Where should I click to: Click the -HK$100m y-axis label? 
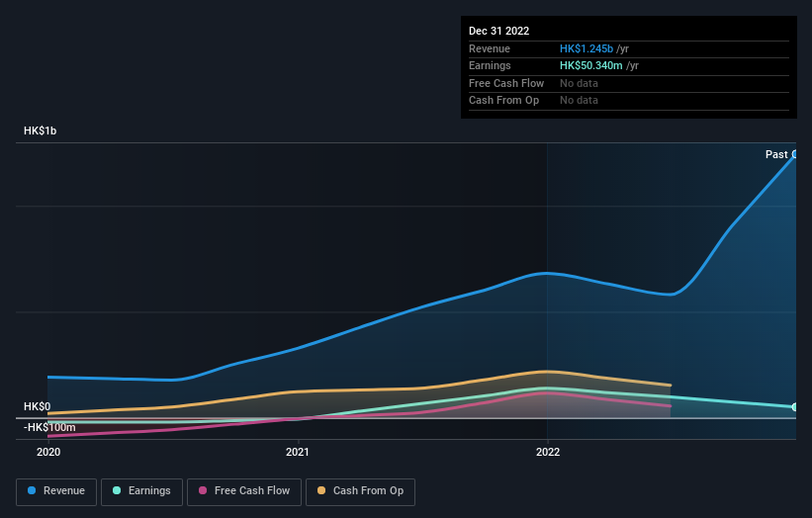tap(49, 427)
